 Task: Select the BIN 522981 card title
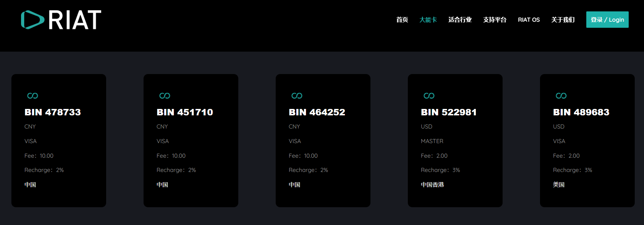click(449, 112)
